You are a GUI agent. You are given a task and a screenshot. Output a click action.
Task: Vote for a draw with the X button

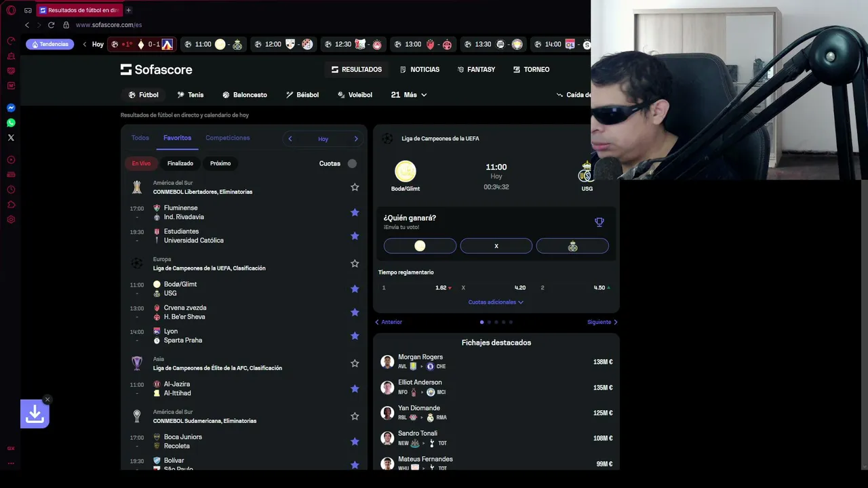point(496,246)
